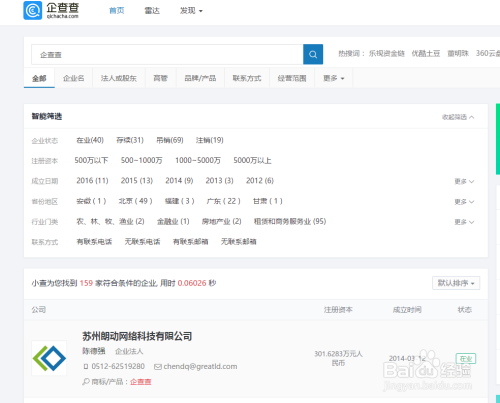Image resolution: width=500 pixels, height=403 pixels.
Task: Switch to the 联系方式 tab
Action: [x=247, y=78]
